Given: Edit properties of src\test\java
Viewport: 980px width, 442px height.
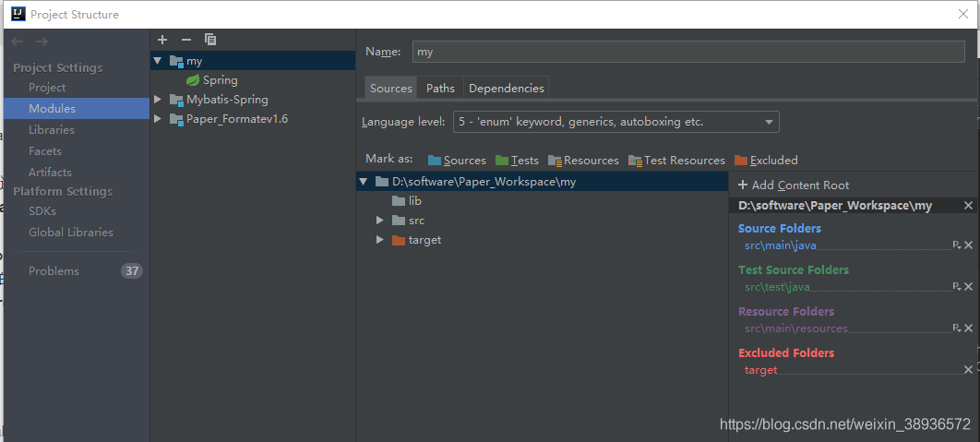Looking at the screenshot, I should pos(956,286).
